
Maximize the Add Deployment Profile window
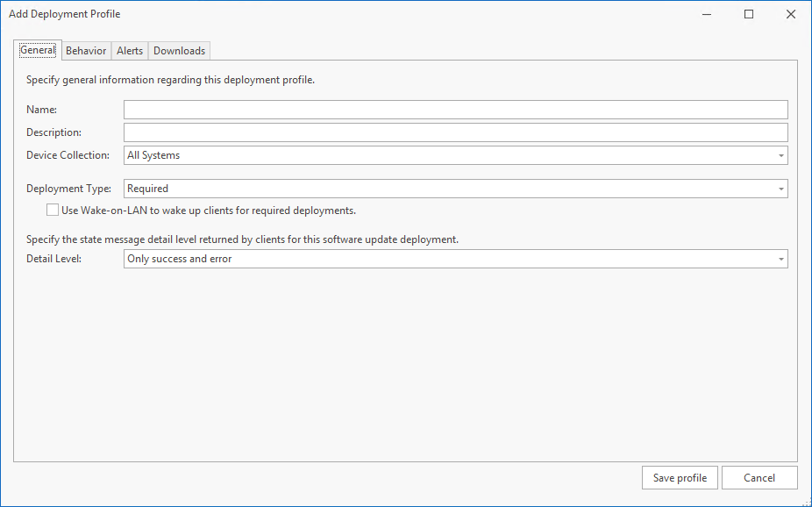749,14
